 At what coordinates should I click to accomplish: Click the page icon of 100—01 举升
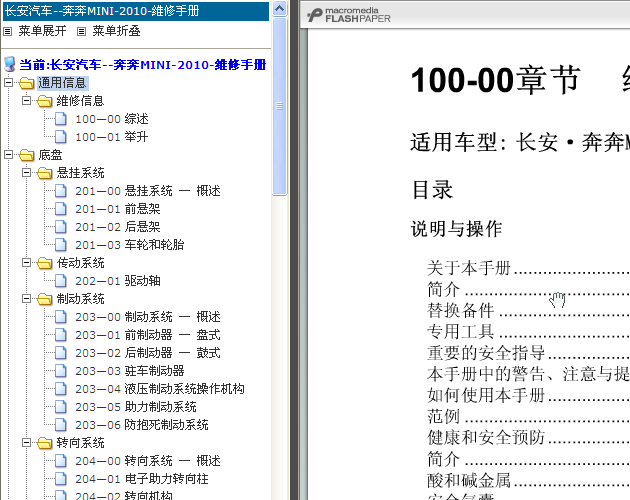61,137
